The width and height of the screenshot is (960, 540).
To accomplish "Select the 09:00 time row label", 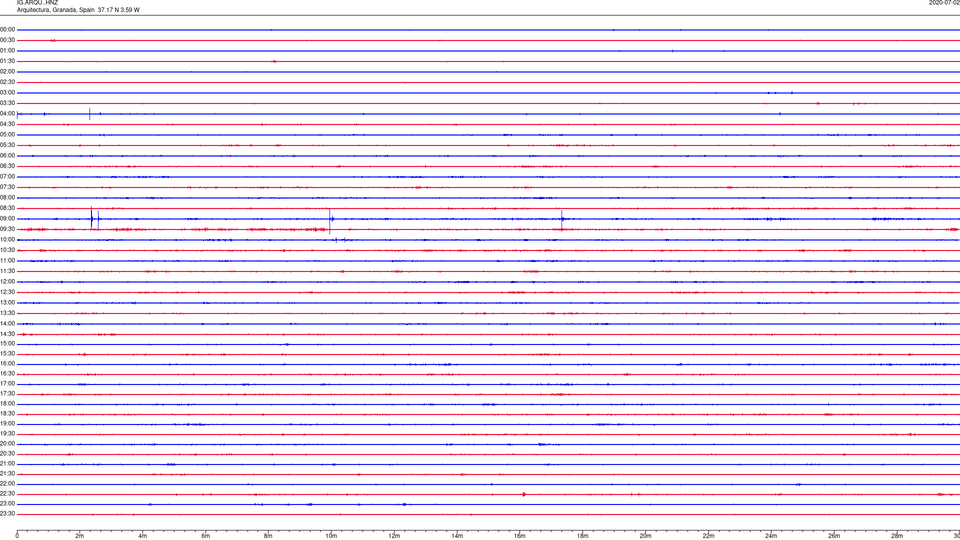I will [7, 219].
